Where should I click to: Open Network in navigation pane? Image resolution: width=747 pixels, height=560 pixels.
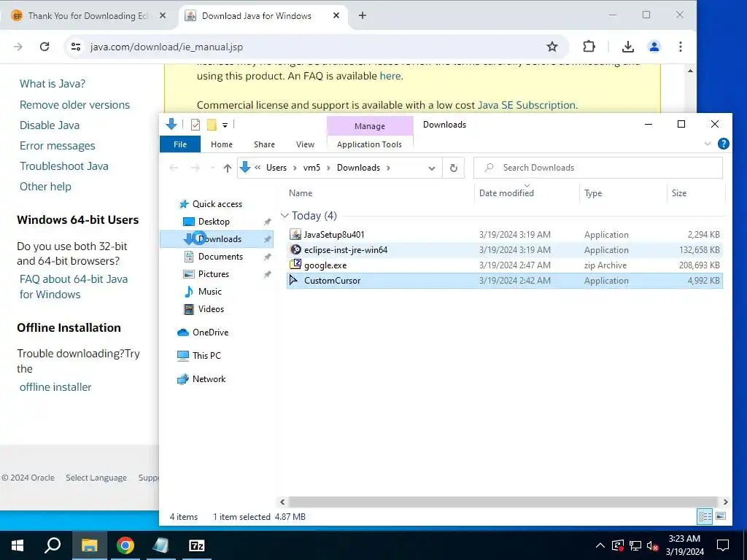[x=209, y=379]
